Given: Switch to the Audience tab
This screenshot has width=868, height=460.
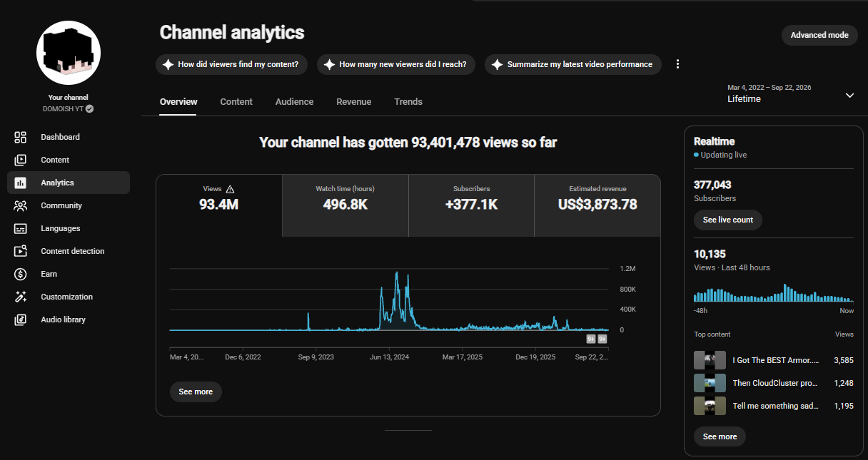Looking at the screenshot, I should 294,102.
